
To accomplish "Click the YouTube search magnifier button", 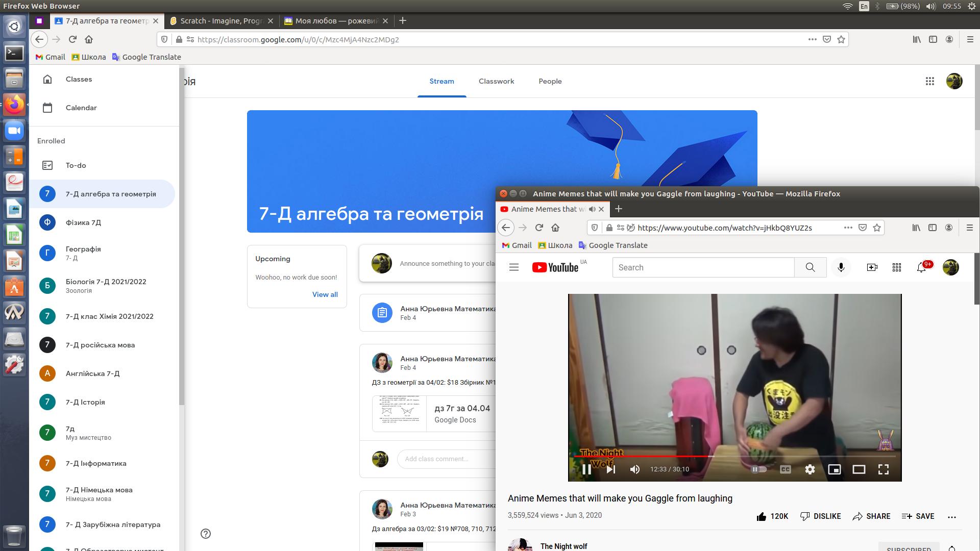I will (810, 267).
